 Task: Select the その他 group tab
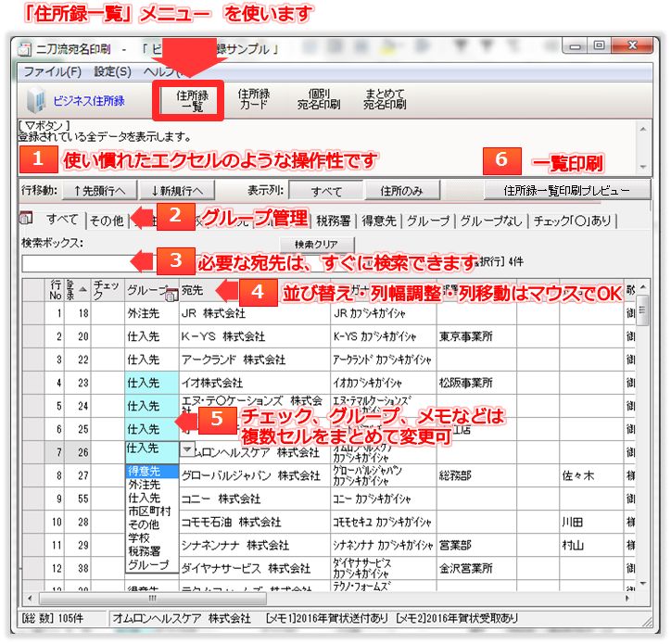click(107, 221)
